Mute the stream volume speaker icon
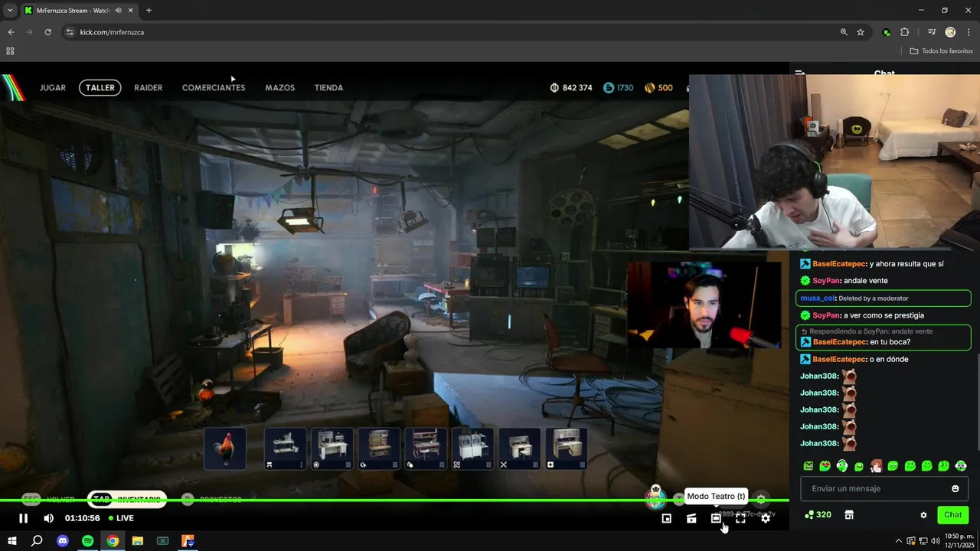The height and width of the screenshot is (551, 980). (48, 518)
